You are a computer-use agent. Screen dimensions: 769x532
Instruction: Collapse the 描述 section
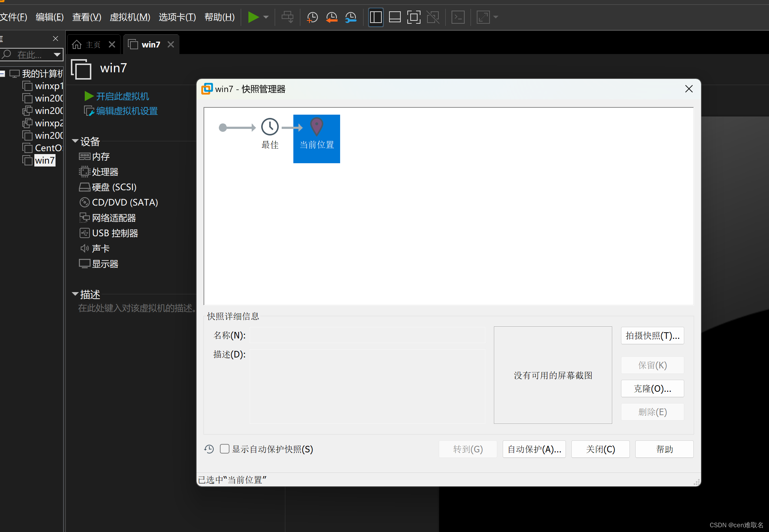tap(75, 294)
